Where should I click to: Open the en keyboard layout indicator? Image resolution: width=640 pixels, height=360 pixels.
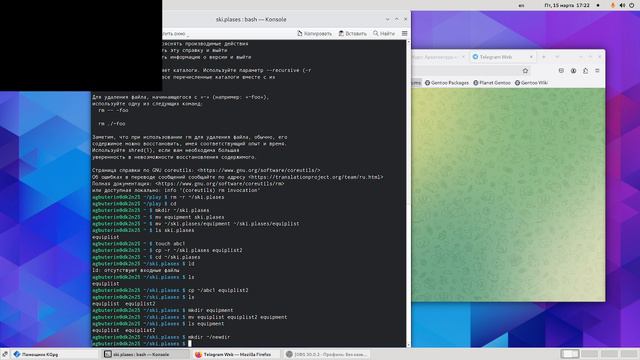(x=521, y=5)
